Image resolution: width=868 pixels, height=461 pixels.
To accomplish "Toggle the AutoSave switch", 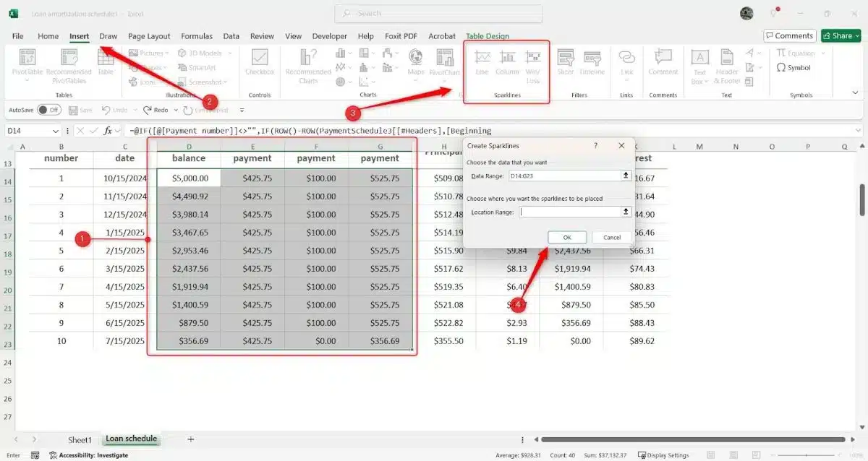I will (48, 110).
